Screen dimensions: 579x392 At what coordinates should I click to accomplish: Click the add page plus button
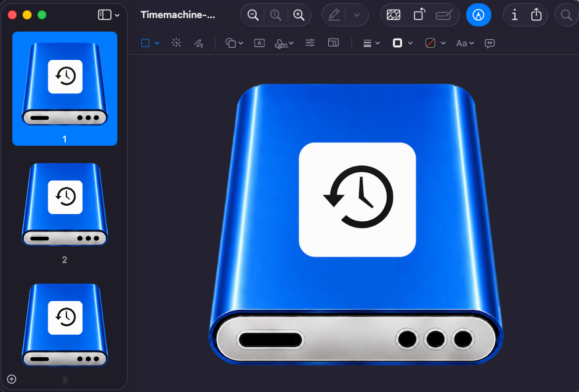point(12,379)
